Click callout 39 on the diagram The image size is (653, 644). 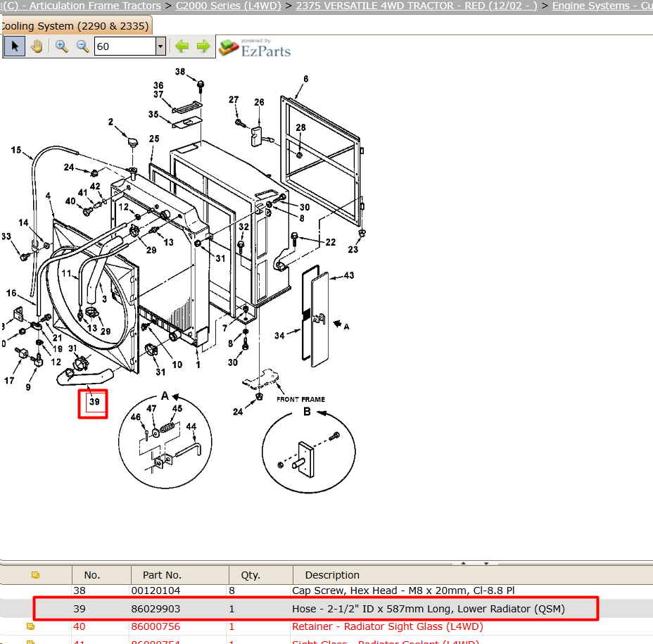tap(94, 402)
